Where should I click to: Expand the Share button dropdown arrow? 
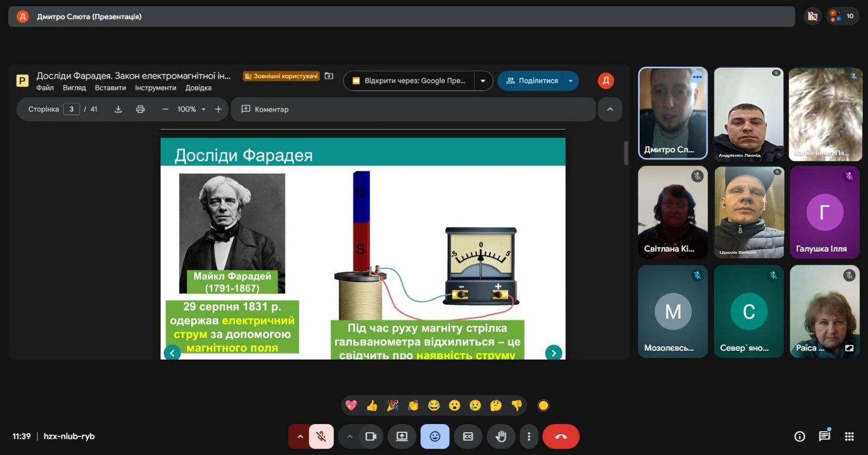pyautogui.click(x=570, y=81)
